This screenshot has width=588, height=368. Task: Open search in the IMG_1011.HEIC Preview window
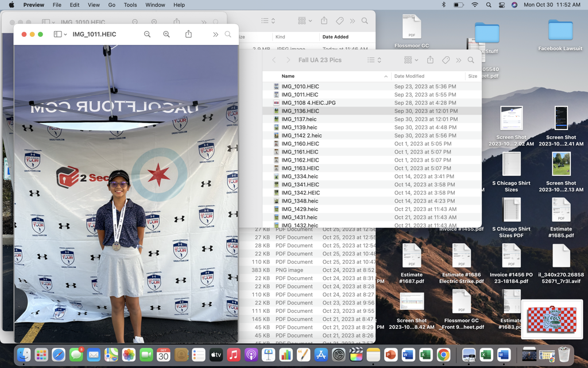click(x=228, y=34)
